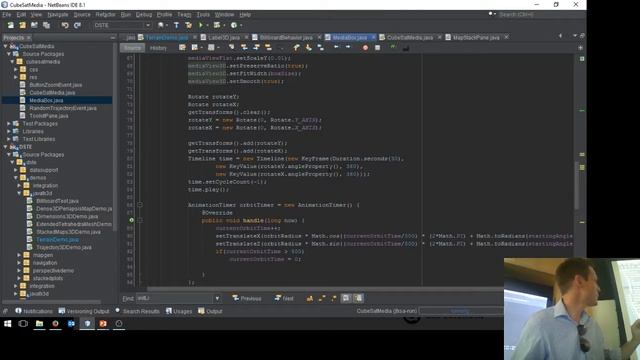Click the Undo arrow icon

click(65, 25)
